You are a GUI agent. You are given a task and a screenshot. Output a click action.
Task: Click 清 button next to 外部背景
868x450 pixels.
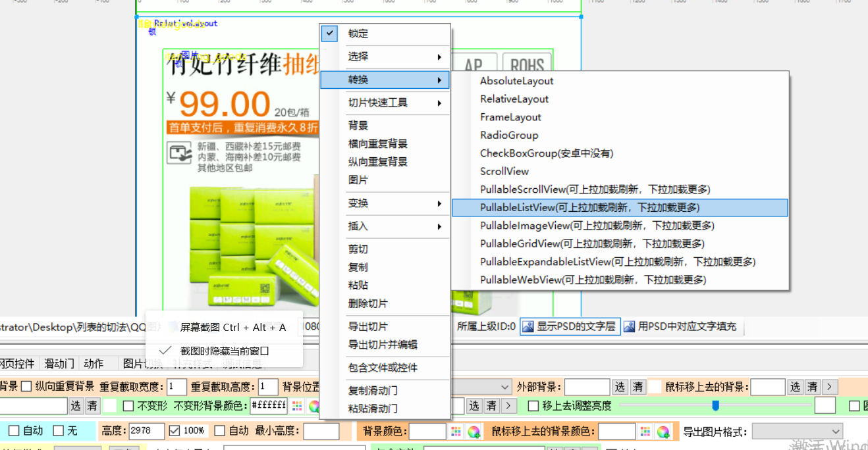click(x=638, y=387)
